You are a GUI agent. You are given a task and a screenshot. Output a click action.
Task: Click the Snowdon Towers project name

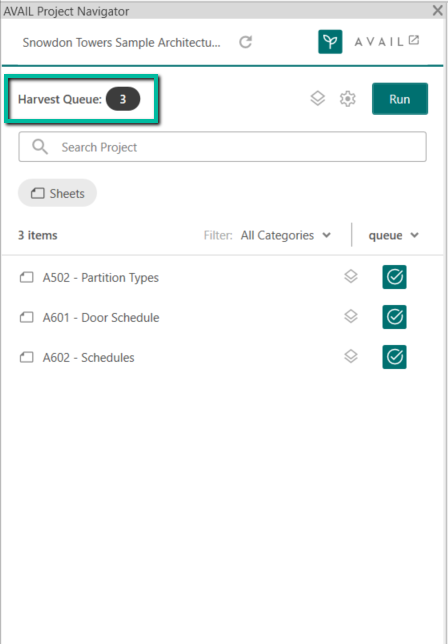point(122,43)
